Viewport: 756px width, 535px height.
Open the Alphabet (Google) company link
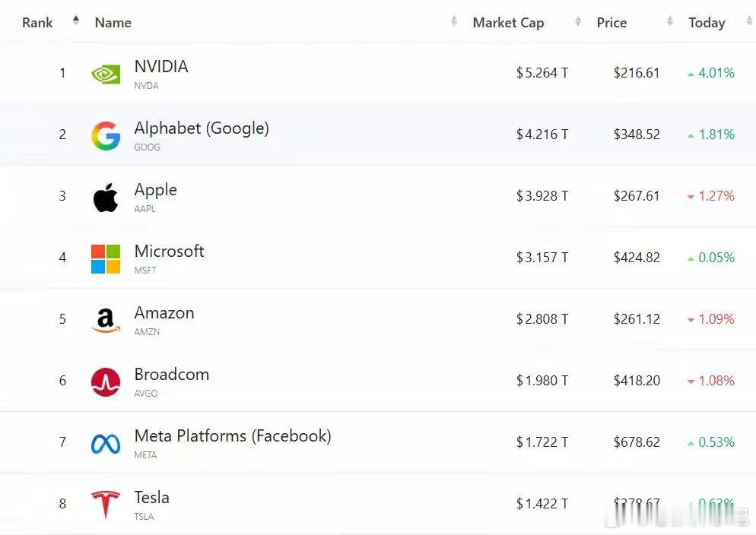click(202, 128)
